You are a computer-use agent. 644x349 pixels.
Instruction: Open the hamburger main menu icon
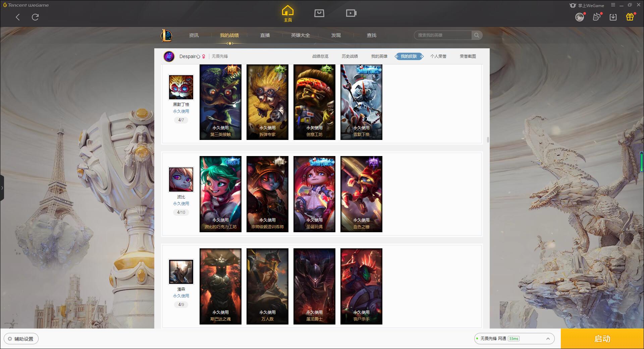(x=613, y=5)
